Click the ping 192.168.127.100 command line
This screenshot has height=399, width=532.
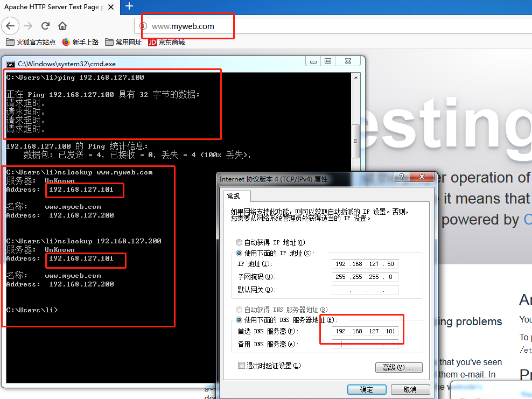coord(75,78)
